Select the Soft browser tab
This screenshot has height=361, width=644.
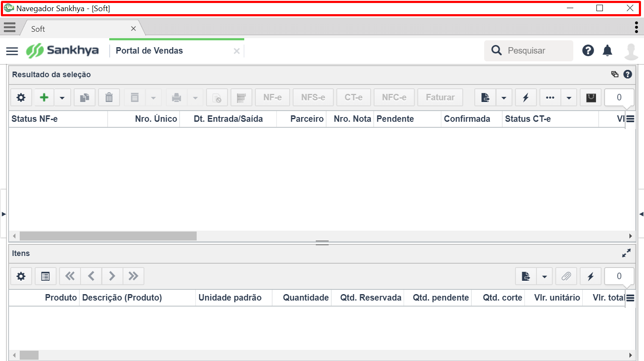click(x=38, y=29)
